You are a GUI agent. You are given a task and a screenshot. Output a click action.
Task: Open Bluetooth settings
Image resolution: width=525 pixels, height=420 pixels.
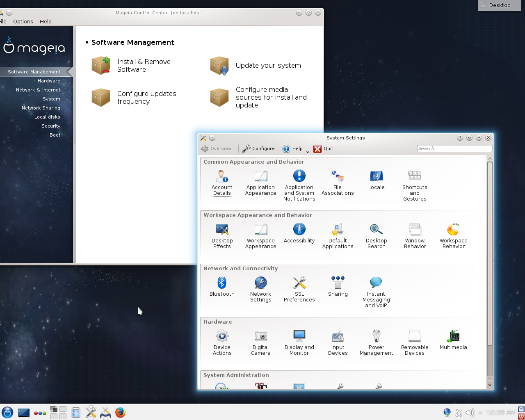222,287
